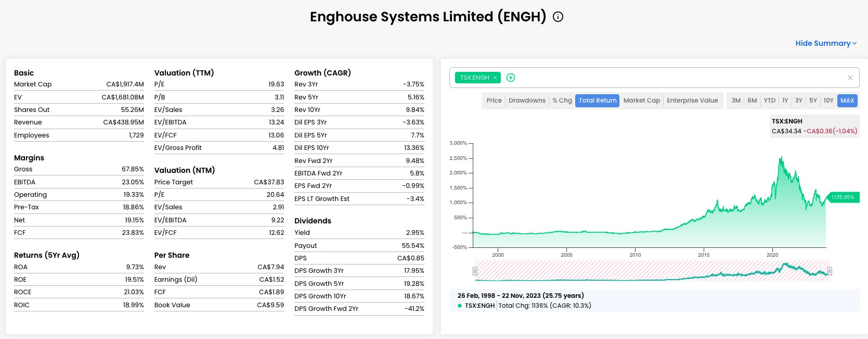The width and height of the screenshot is (868, 339).
Task: Click the Payout value 55.54%
Action: tap(413, 246)
